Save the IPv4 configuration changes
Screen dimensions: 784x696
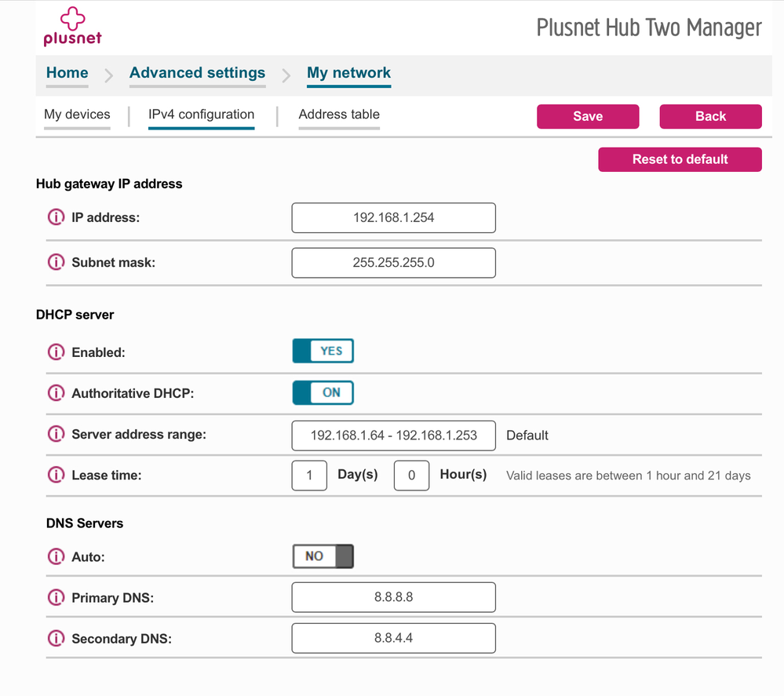coord(587,116)
